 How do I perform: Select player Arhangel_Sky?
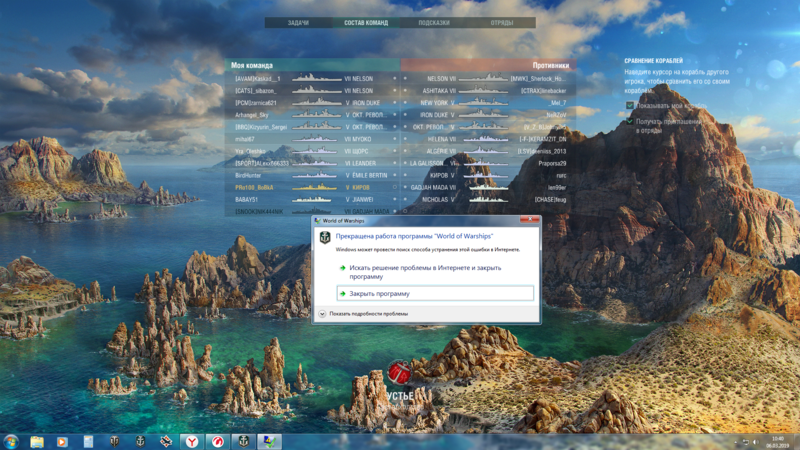tap(252, 115)
